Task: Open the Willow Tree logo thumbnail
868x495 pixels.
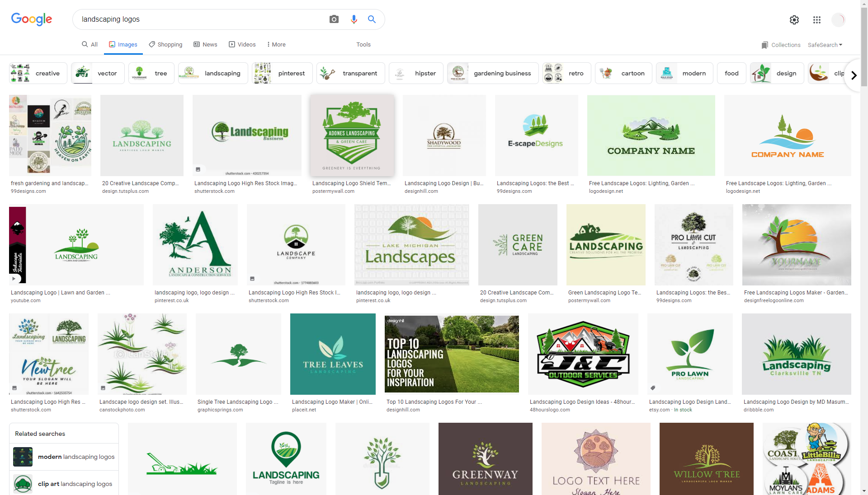Action: click(x=707, y=459)
